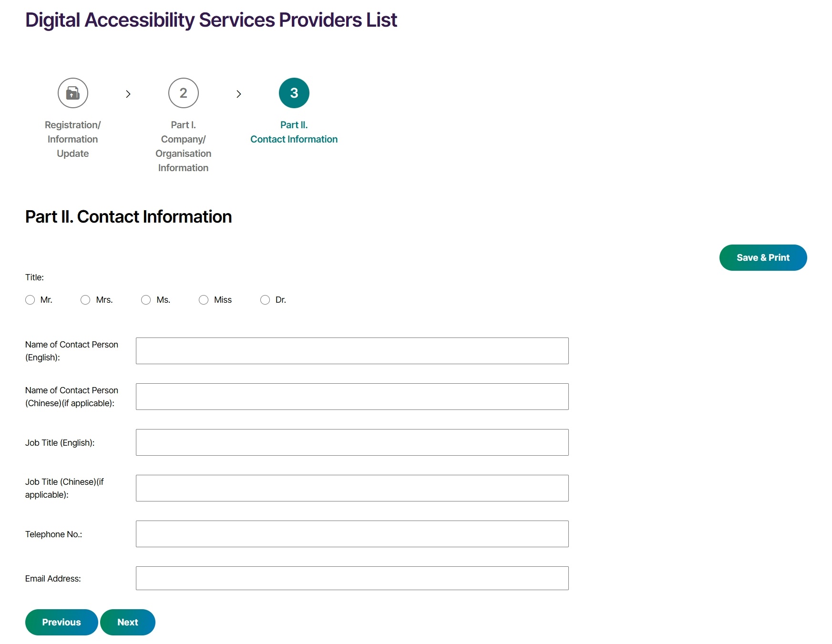Focus the Name of Contact Person (English) field

tap(352, 351)
